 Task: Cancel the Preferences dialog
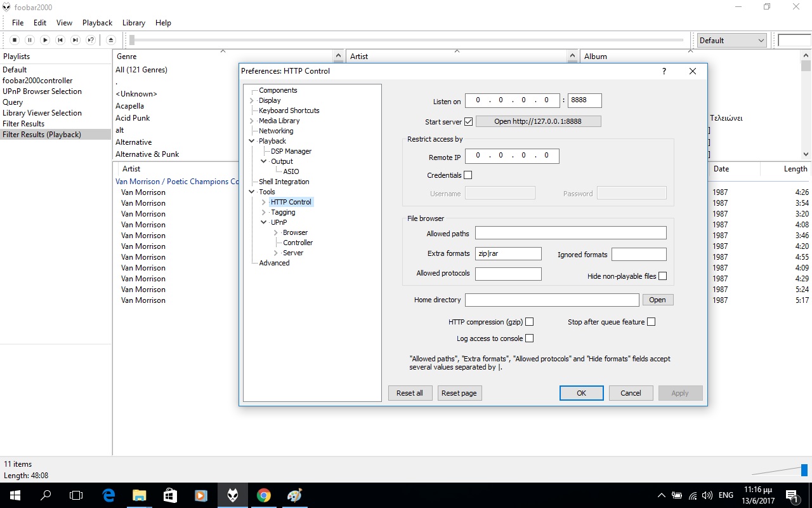tap(631, 393)
